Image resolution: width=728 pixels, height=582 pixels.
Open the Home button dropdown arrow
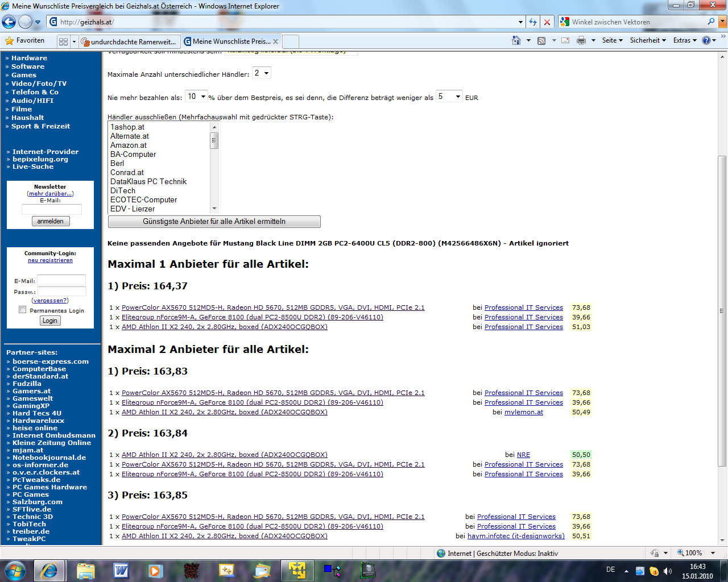(528, 40)
